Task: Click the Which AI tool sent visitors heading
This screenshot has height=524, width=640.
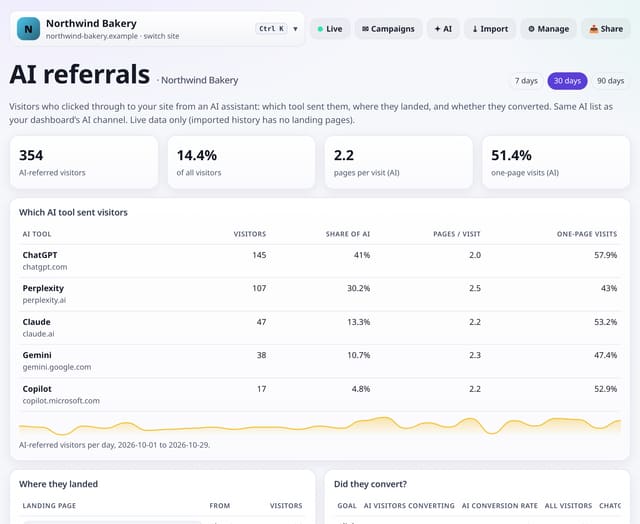Action: [73, 213]
